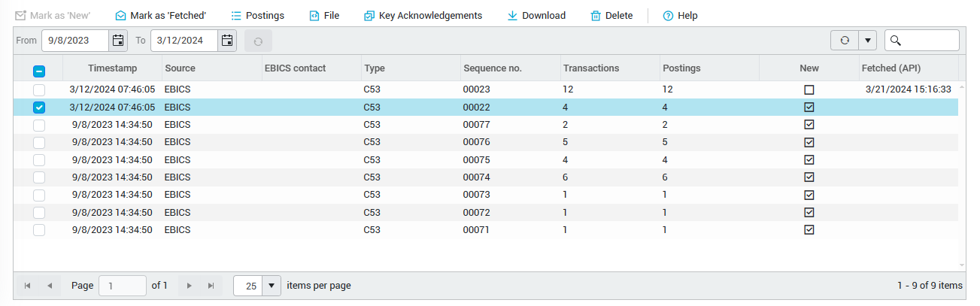The height and width of the screenshot is (306, 980).
Task: Open the From date calendar picker
Action: point(118,41)
